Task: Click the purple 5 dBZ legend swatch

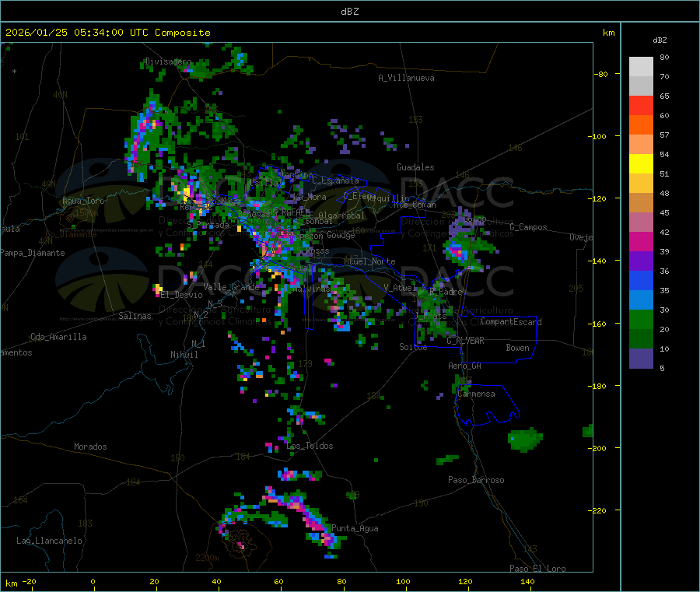Action: point(641,359)
